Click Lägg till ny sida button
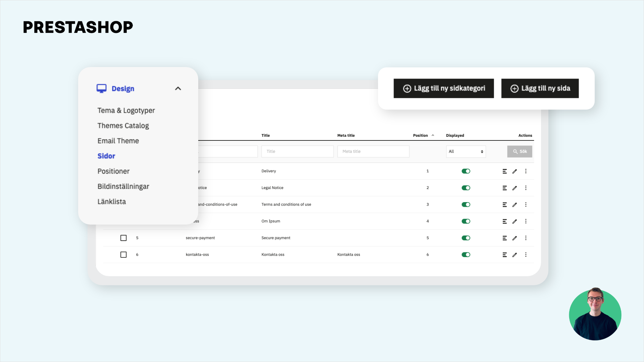The height and width of the screenshot is (362, 644). (x=540, y=88)
